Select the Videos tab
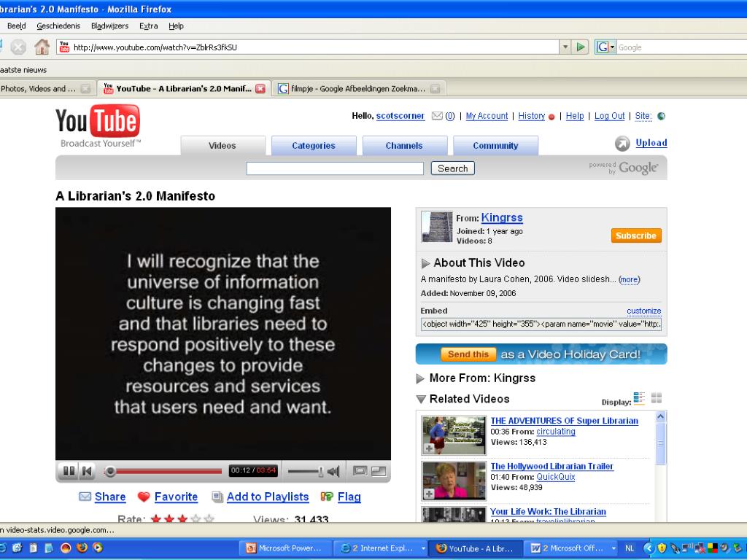The height and width of the screenshot is (560, 747). point(222,146)
